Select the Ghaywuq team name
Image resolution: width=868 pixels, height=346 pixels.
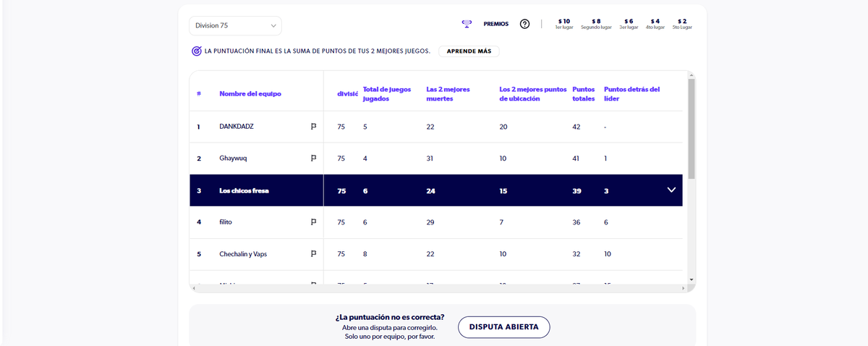233,158
